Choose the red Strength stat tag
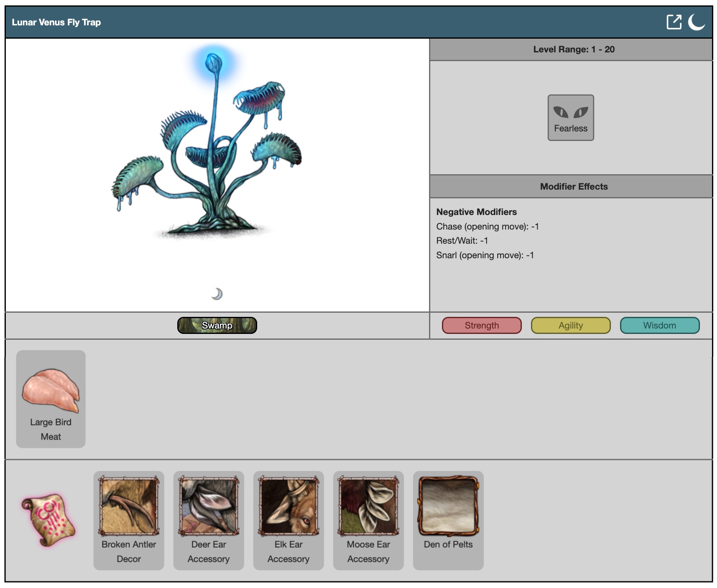Viewport: 717px width, 588px height. (481, 325)
